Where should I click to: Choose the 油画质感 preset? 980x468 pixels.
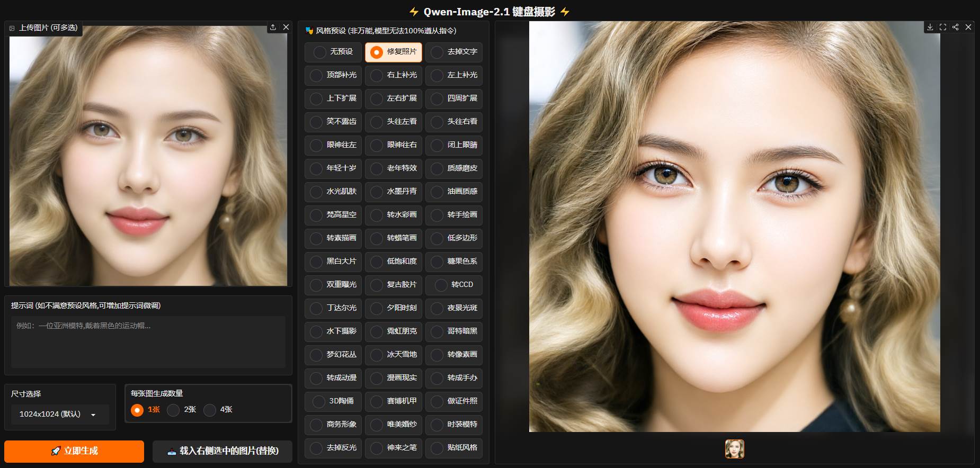454,192
